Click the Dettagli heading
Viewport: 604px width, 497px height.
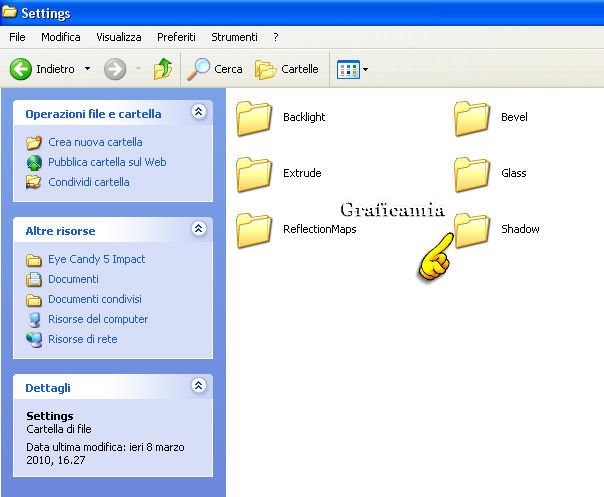coord(48,388)
